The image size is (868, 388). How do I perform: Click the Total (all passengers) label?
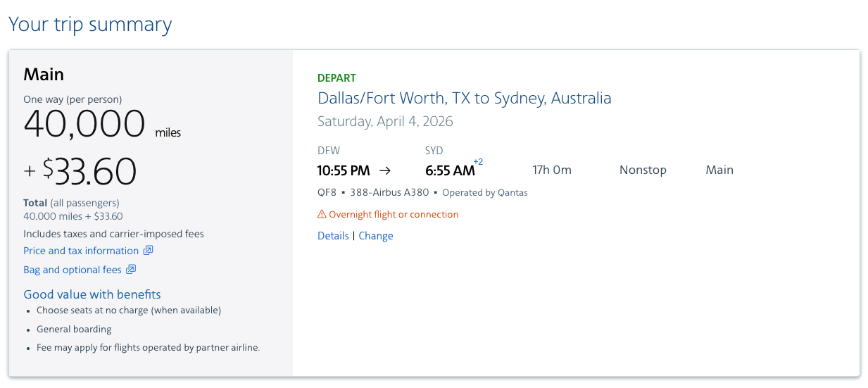tap(71, 203)
